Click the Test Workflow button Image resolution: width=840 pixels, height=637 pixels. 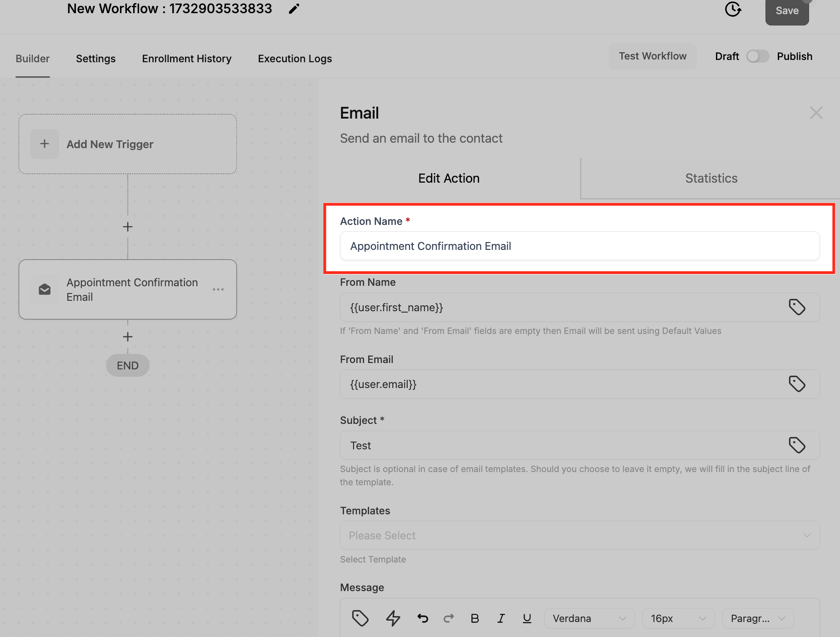pyautogui.click(x=652, y=56)
